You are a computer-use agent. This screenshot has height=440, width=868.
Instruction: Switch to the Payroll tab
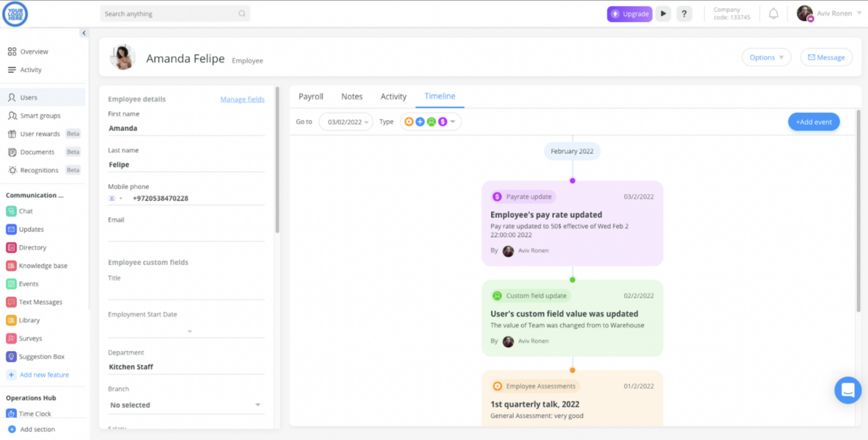tap(311, 96)
